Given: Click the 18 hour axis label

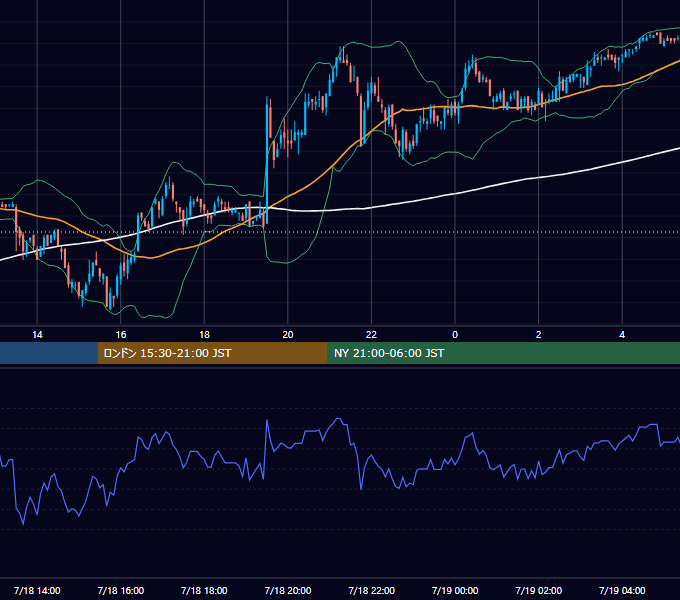Looking at the screenshot, I should [x=204, y=335].
